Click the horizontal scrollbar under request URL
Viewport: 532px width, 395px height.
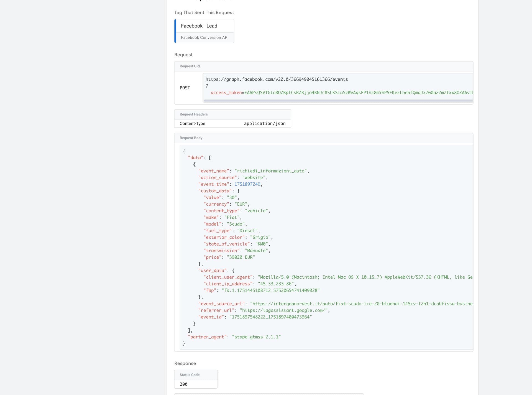[x=338, y=101]
